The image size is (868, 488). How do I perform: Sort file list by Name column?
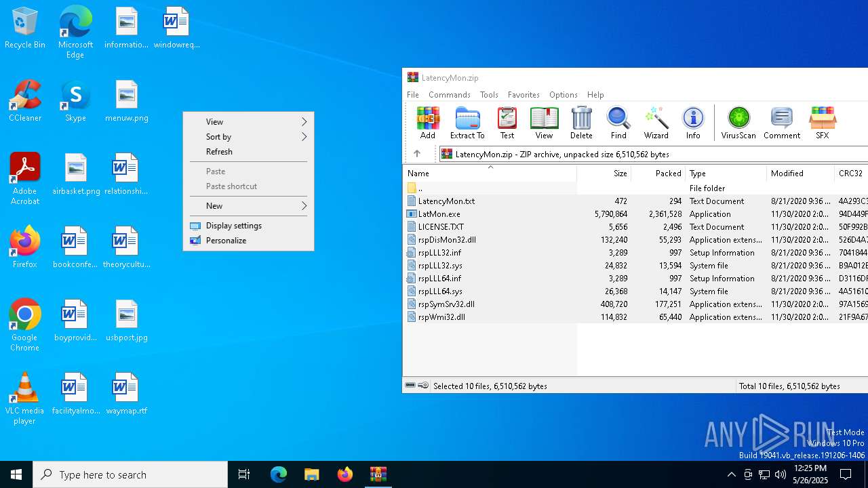coord(490,174)
